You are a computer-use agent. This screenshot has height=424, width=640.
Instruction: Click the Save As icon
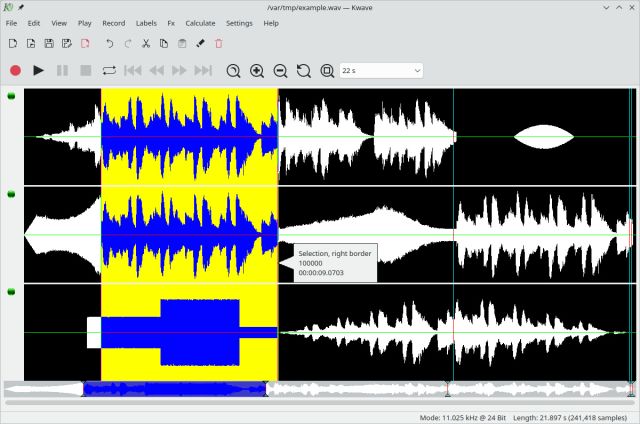coord(67,43)
